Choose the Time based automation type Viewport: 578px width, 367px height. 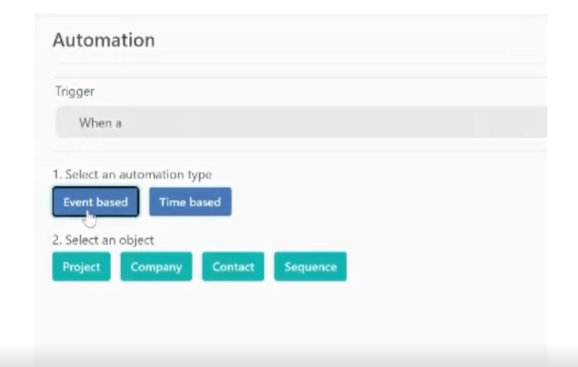tap(190, 202)
